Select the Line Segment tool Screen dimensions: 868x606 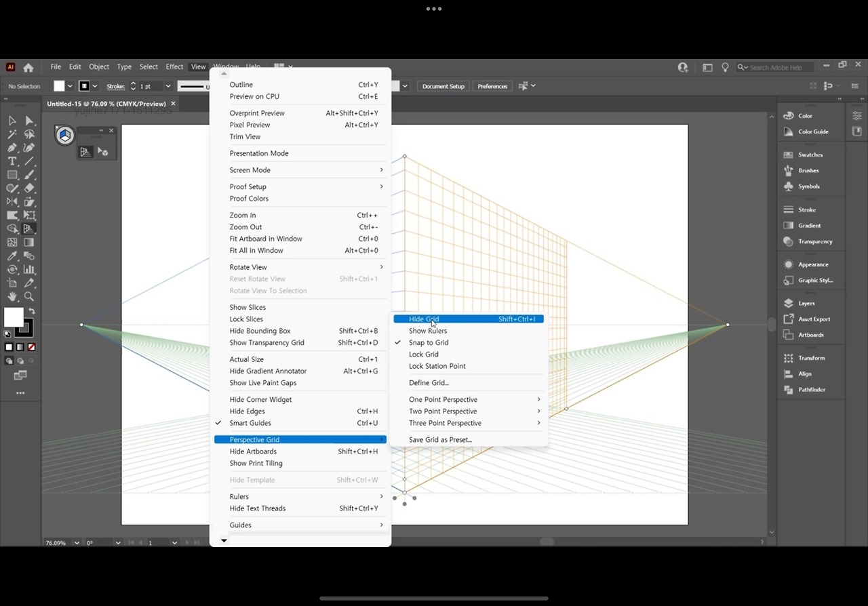[x=29, y=161]
